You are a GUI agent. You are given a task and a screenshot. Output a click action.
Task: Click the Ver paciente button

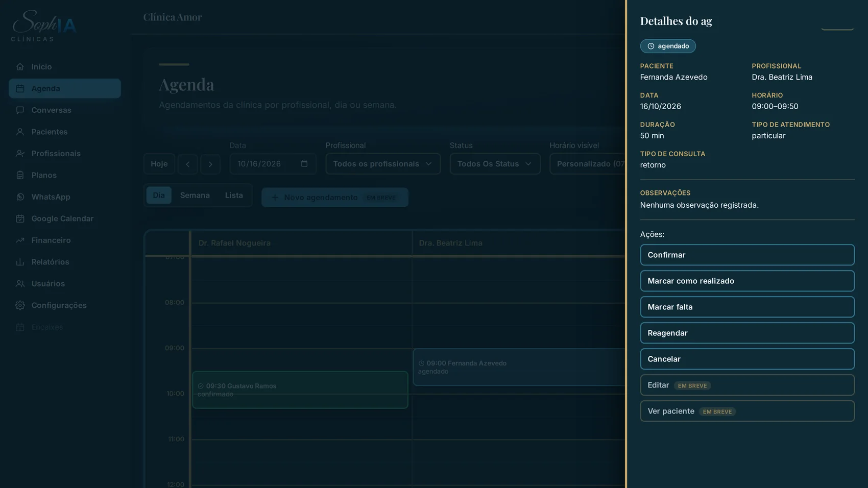pyautogui.click(x=748, y=411)
